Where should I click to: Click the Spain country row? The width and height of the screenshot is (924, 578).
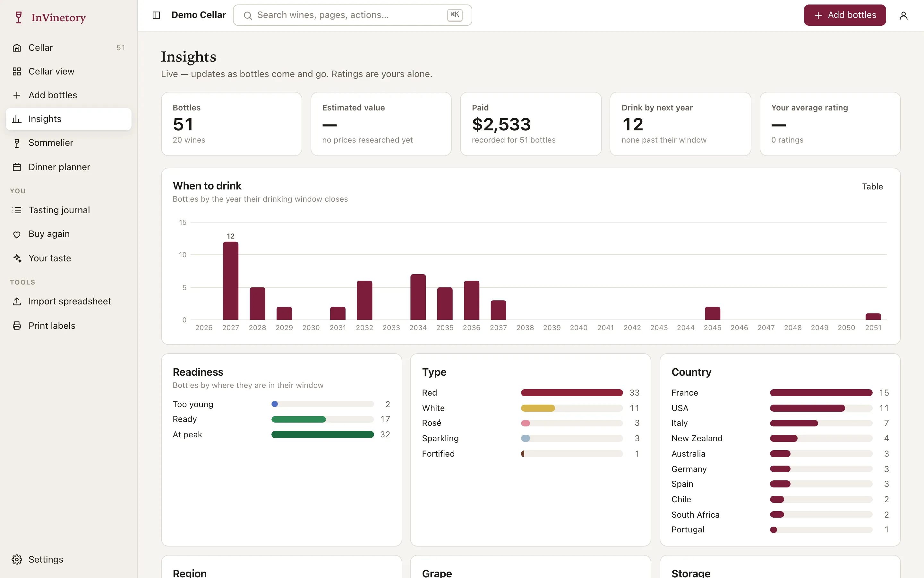(x=780, y=484)
